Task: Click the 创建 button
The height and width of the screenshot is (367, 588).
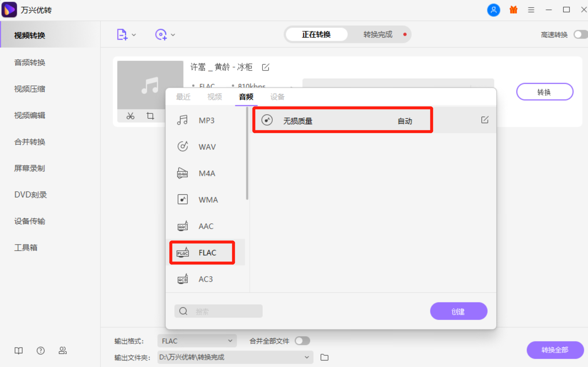Action: (x=458, y=311)
